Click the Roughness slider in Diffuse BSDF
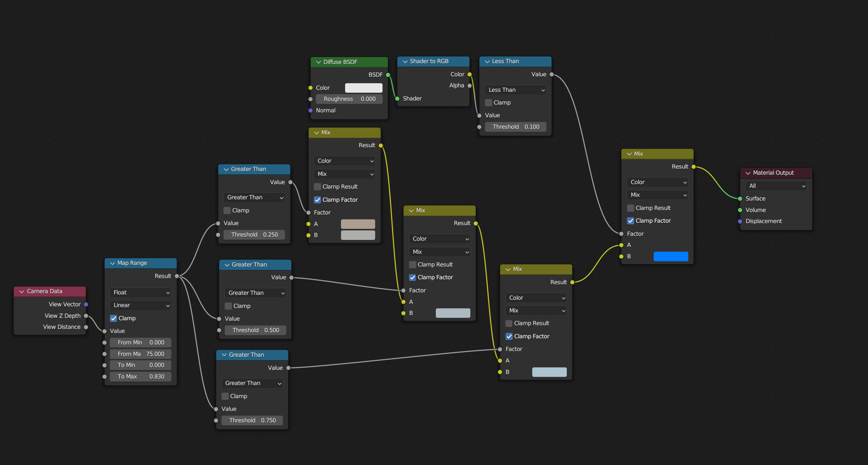 point(349,99)
